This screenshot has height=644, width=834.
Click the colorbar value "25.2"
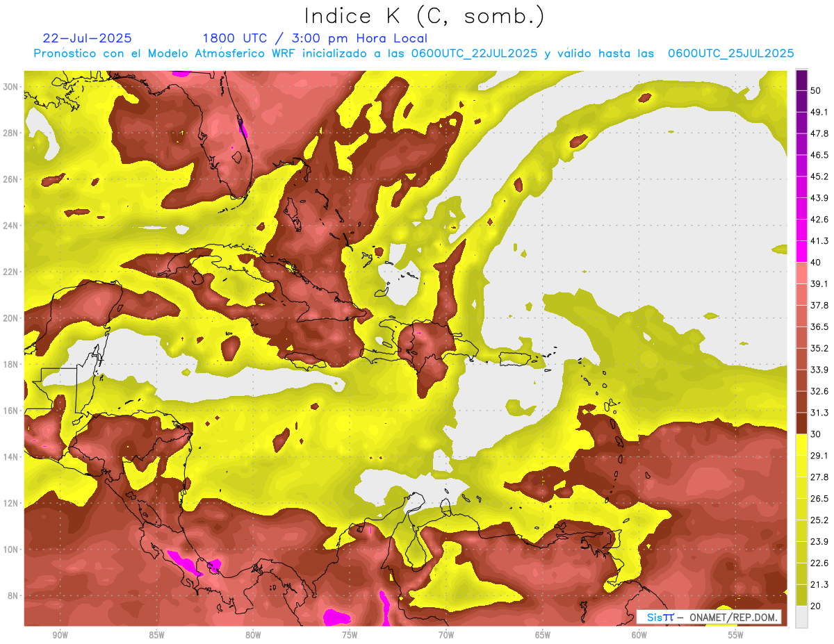click(x=819, y=520)
